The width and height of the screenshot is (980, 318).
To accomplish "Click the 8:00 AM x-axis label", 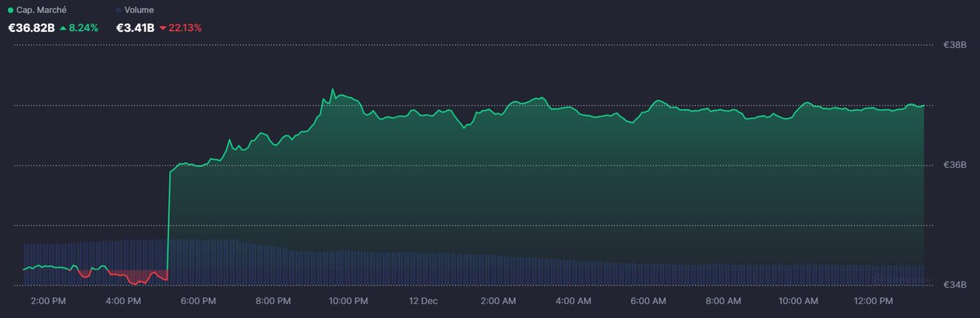I will pyautogui.click(x=724, y=301).
